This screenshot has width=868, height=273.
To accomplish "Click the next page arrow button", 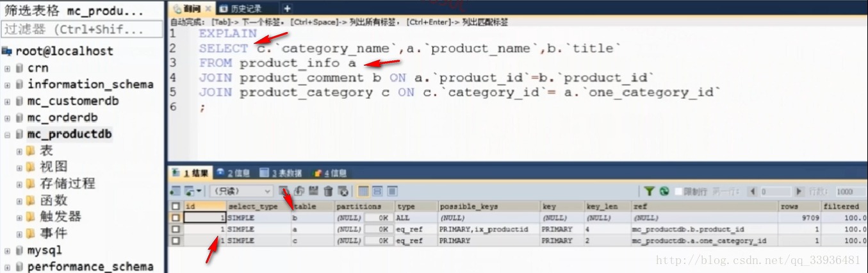I will coord(799,191).
